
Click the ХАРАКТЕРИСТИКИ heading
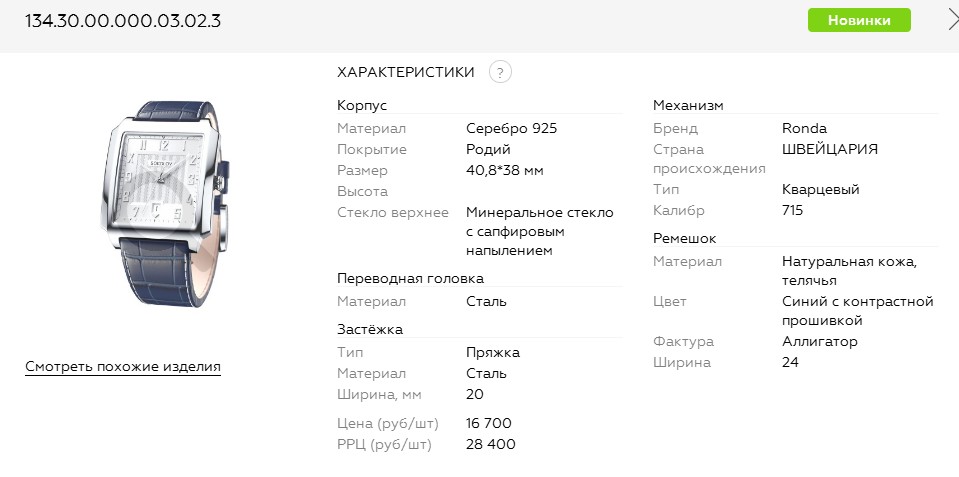tap(406, 72)
